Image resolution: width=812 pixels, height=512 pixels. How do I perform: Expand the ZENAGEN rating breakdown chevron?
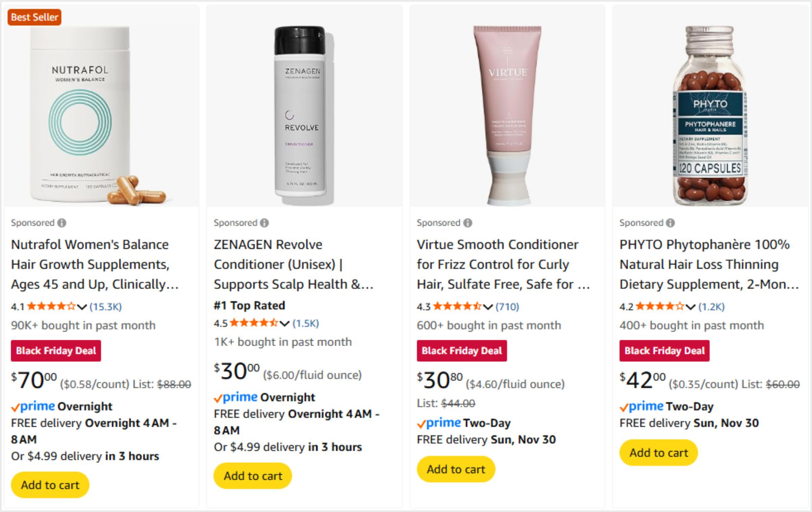tap(285, 323)
